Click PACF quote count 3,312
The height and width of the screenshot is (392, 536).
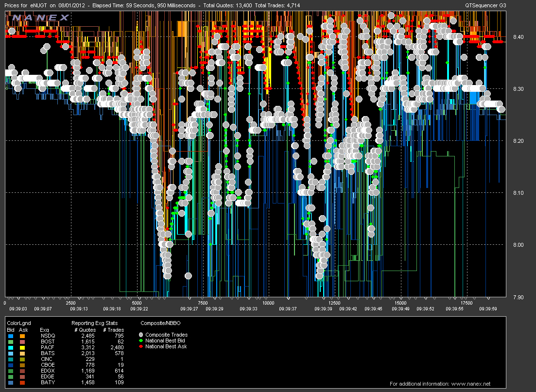[88, 348]
